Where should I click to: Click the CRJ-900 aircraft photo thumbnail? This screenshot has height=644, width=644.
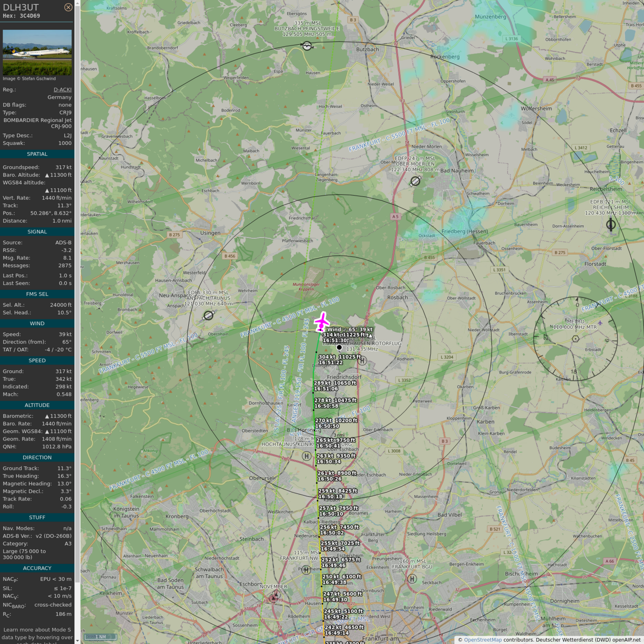pyautogui.click(x=37, y=52)
